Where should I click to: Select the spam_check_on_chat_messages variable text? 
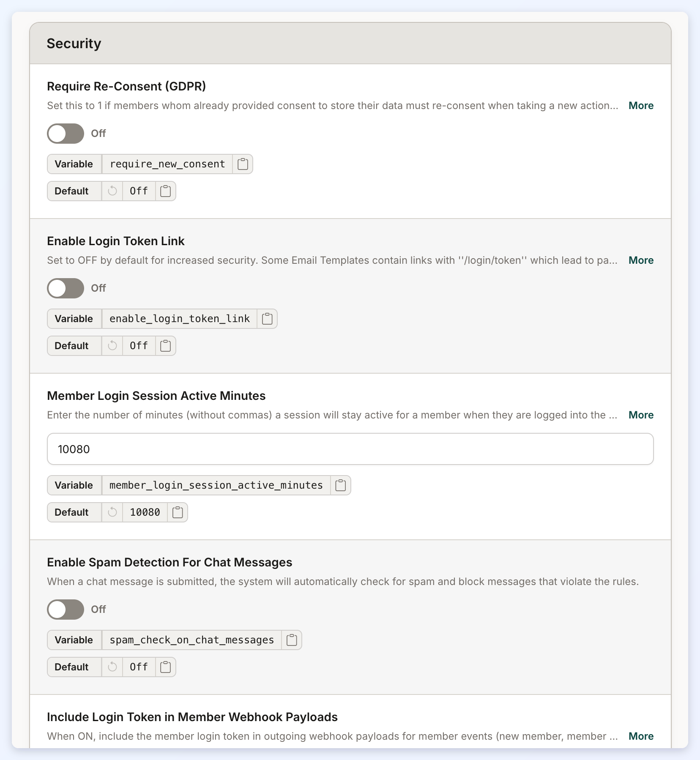coord(192,640)
